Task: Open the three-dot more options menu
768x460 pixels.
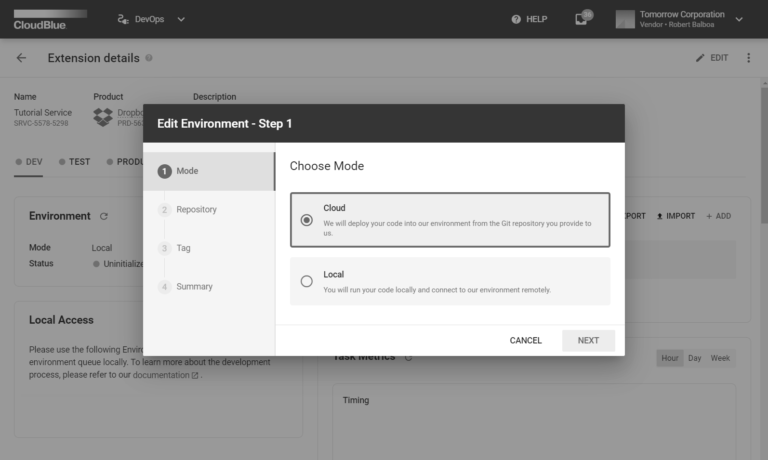Action: (x=748, y=58)
